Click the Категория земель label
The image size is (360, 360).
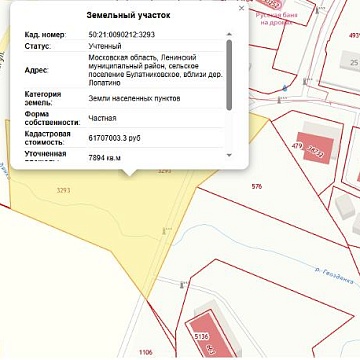pyautogui.click(x=43, y=99)
